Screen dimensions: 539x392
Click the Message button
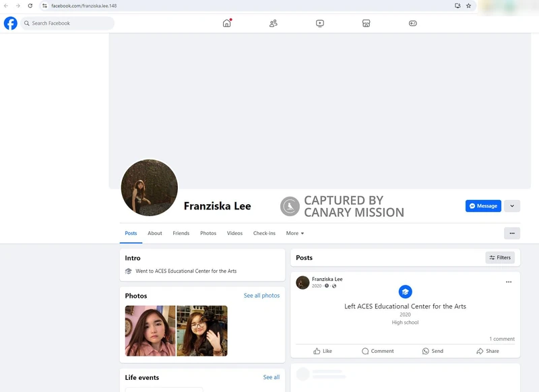pos(483,206)
